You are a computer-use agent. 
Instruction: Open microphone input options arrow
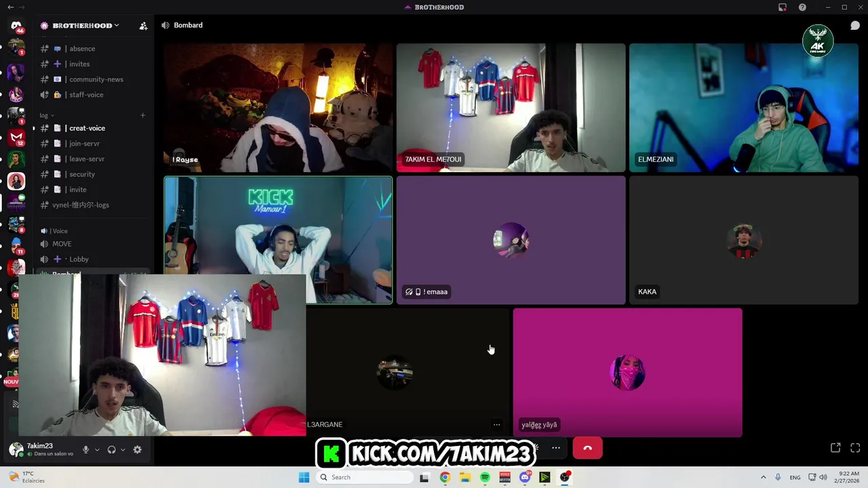point(97,449)
